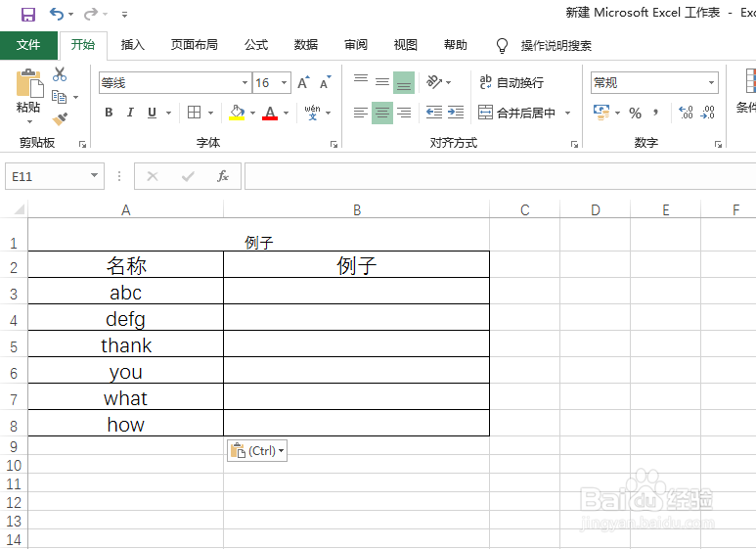This screenshot has width=756, height=549.
Task: Click the Select All corner triangle
Action: coord(19,209)
